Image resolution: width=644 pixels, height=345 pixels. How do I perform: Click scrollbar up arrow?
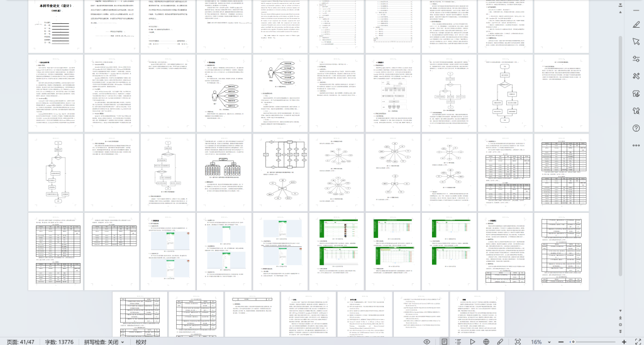[x=621, y=12]
